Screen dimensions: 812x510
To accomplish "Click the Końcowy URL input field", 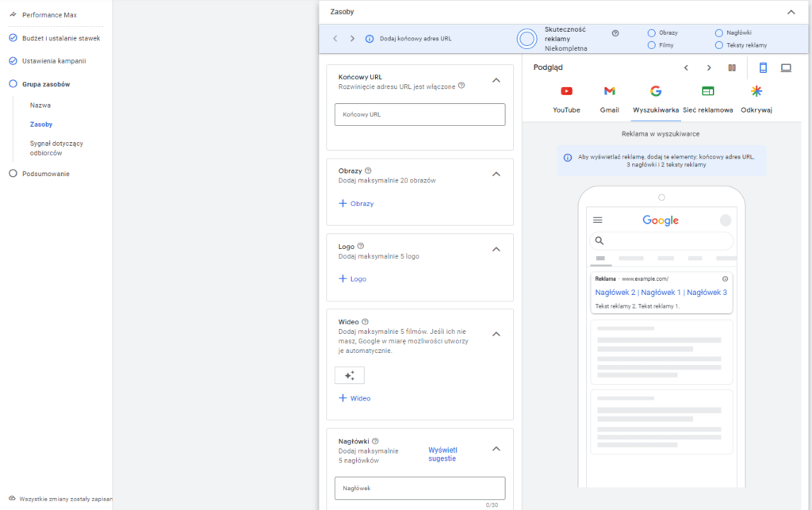I will 419,115.
